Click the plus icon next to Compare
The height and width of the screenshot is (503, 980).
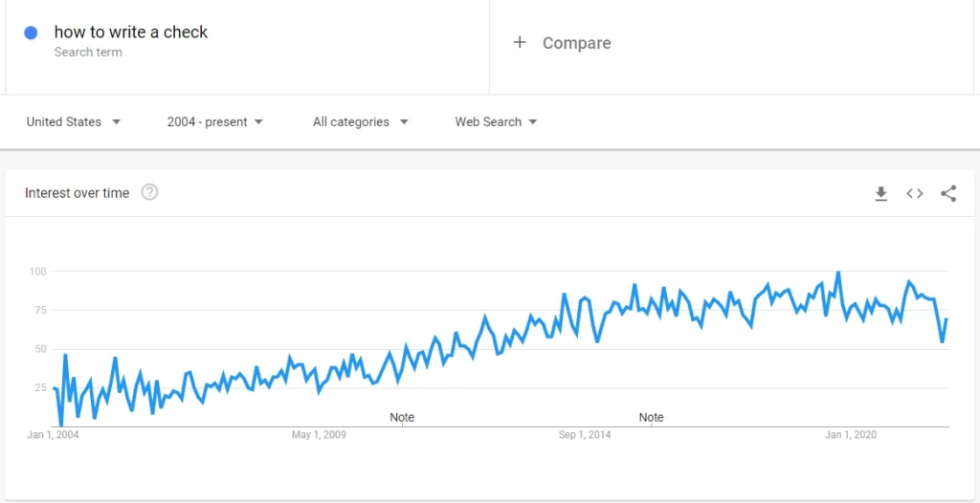520,42
